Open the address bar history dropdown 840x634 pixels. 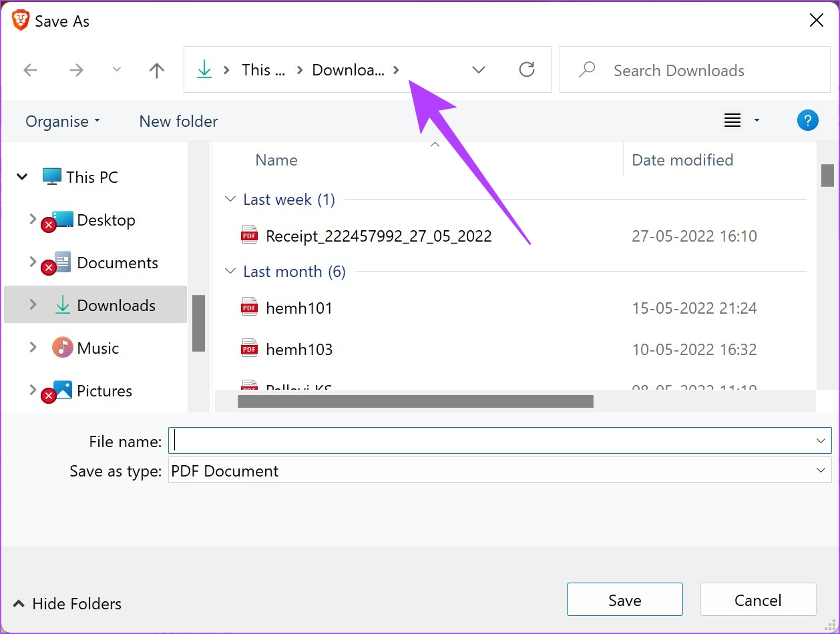(x=478, y=69)
